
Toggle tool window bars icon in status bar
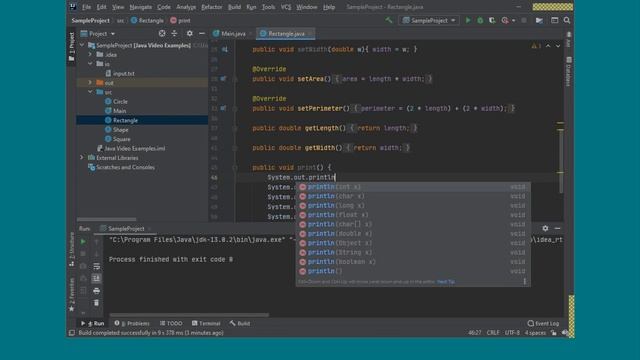pos(72,333)
